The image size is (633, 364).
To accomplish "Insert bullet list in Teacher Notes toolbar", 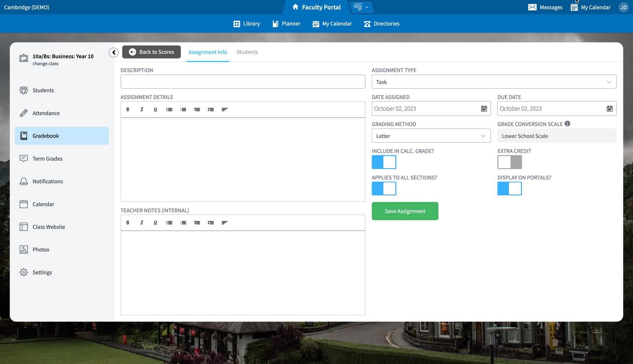I will [169, 222].
